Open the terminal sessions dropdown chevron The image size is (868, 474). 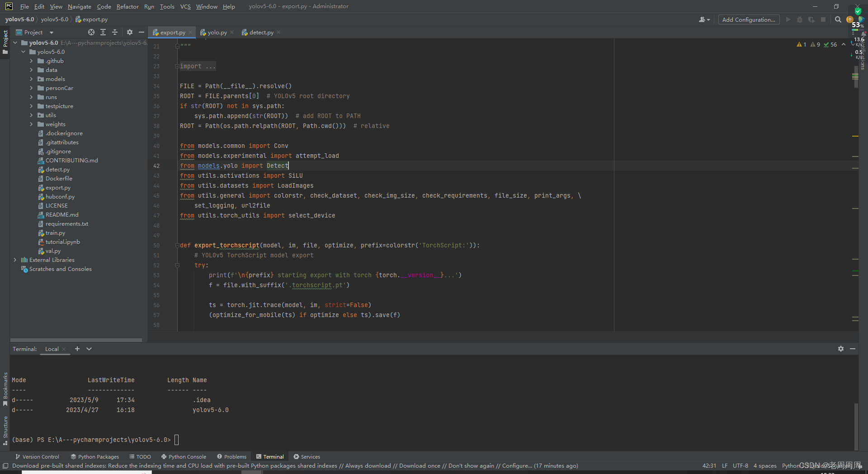89,349
